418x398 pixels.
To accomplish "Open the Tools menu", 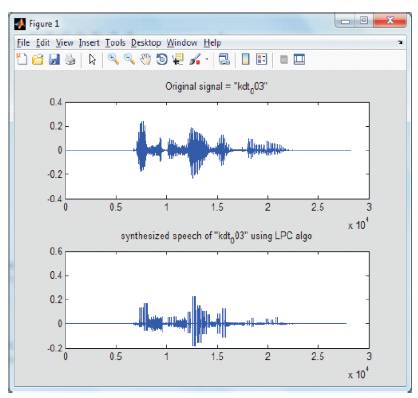I will (115, 43).
